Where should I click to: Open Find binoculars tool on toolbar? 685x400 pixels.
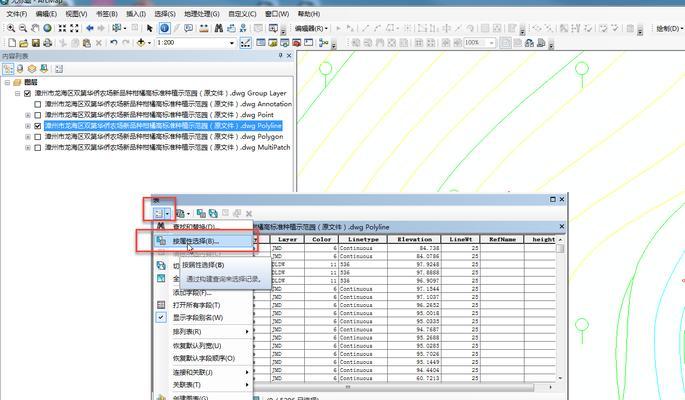[219, 28]
